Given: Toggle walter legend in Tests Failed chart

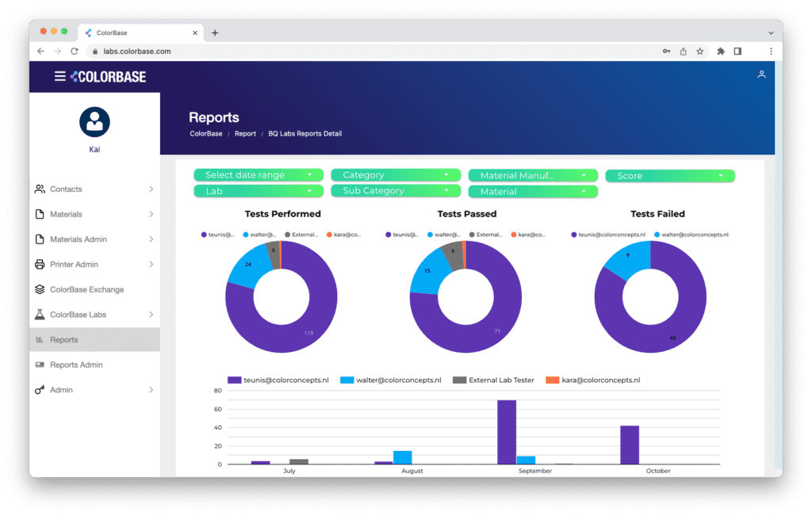Looking at the screenshot, I should point(691,235).
